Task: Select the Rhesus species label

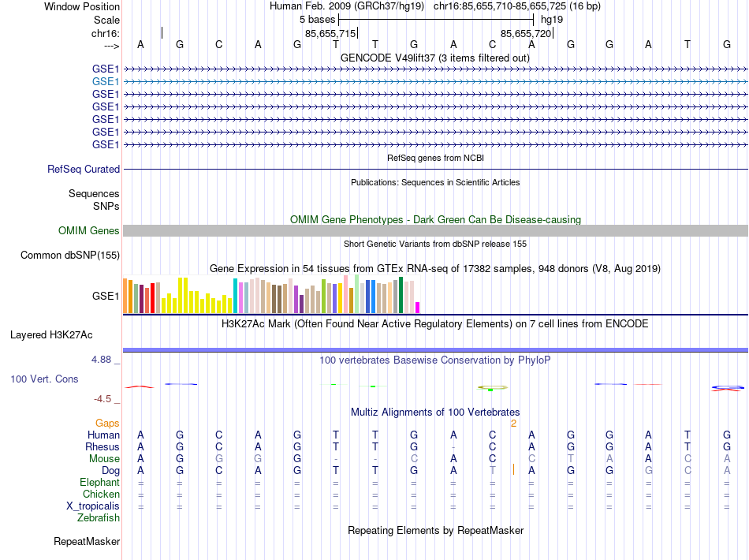Action: [102, 446]
